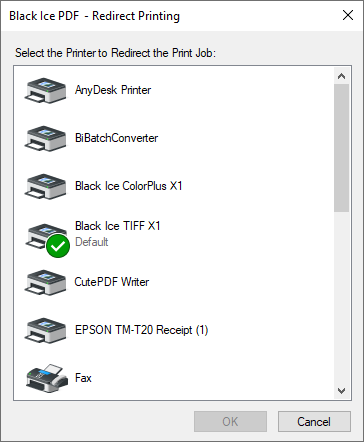Click the scrollbar up arrow
The image size is (364, 442).
[341, 76]
